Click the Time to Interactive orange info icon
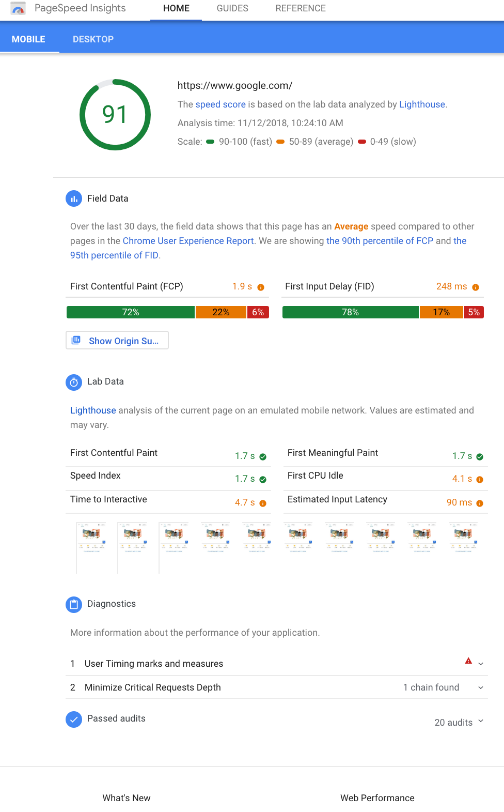The image size is (504, 812). (263, 503)
